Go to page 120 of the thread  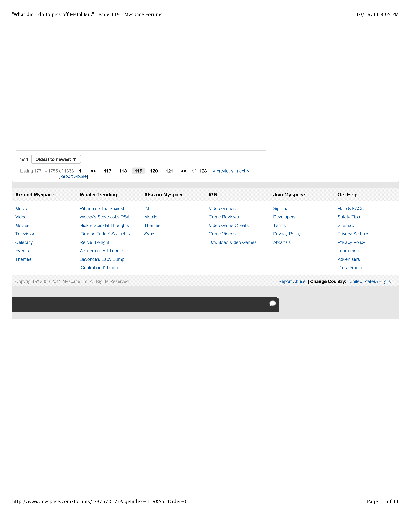click(154, 171)
